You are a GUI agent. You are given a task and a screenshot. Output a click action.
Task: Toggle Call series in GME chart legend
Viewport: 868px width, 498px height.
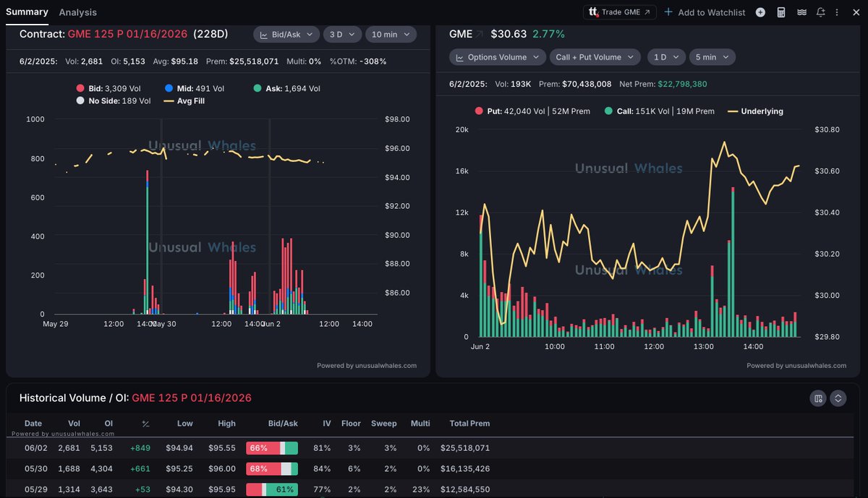(659, 111)
